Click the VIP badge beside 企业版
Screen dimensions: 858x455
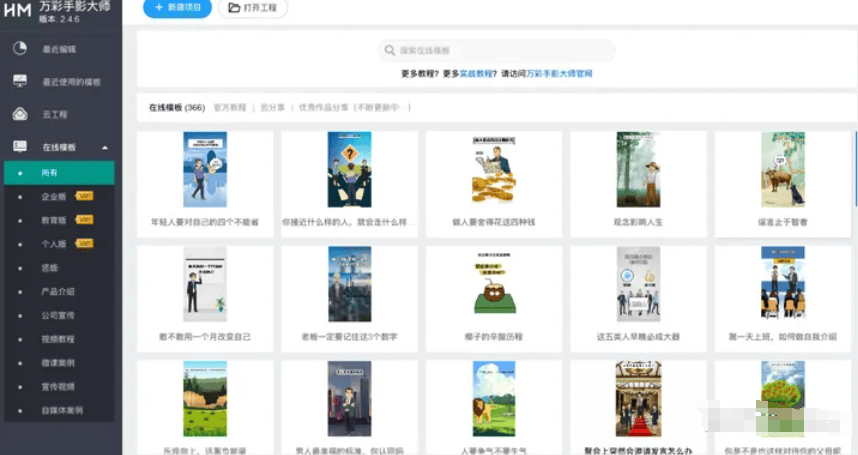[85, 197]
